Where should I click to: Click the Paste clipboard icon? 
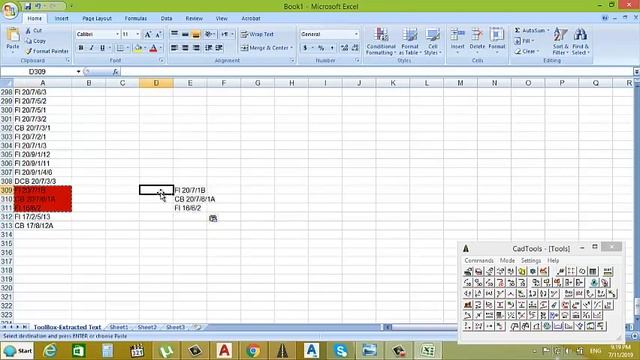[13, 35]
